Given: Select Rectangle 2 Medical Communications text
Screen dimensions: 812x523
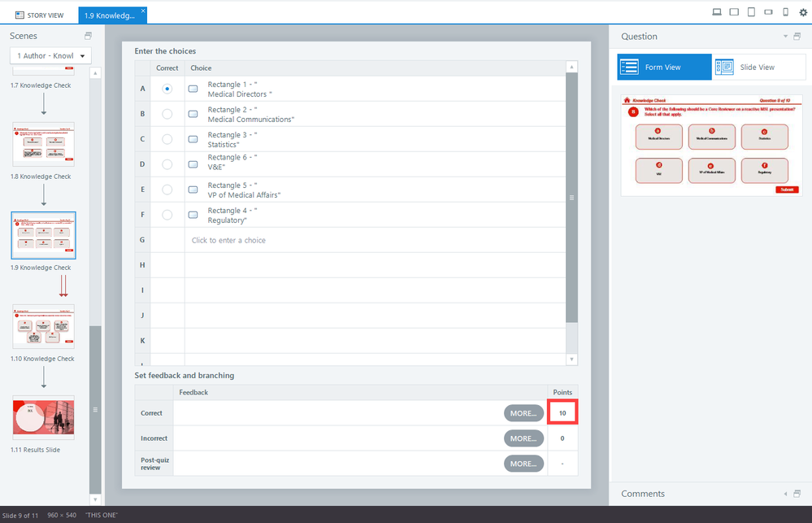Looking at the screenshot, I should pyautogui.click(x=250, y=115).
